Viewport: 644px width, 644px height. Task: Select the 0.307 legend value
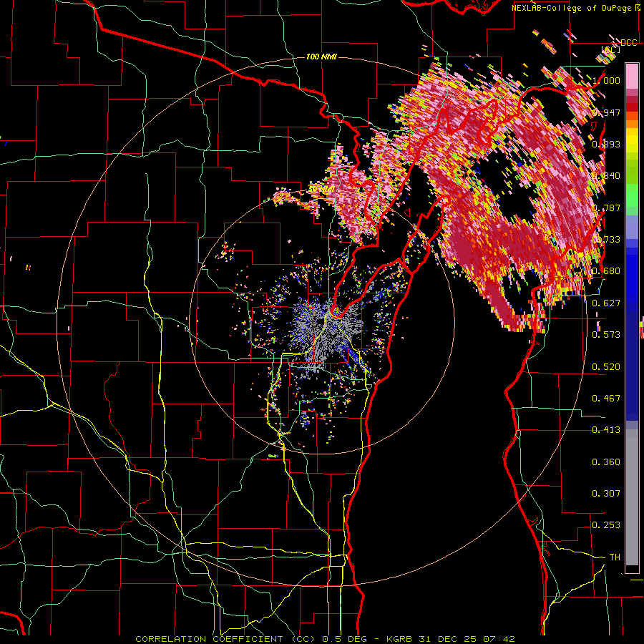(606, 494)
